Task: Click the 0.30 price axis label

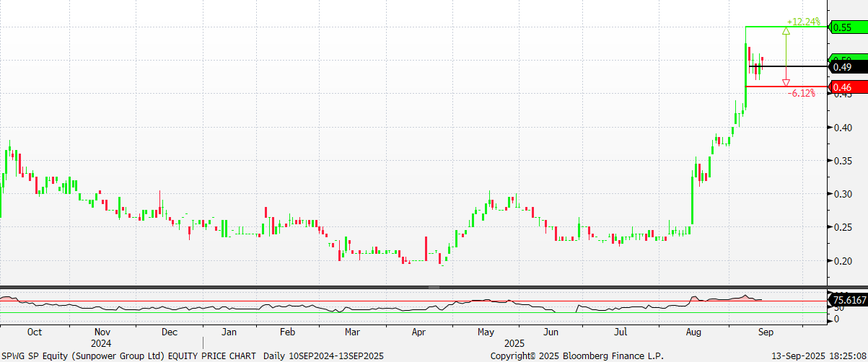Action: (x=843, y=194)
